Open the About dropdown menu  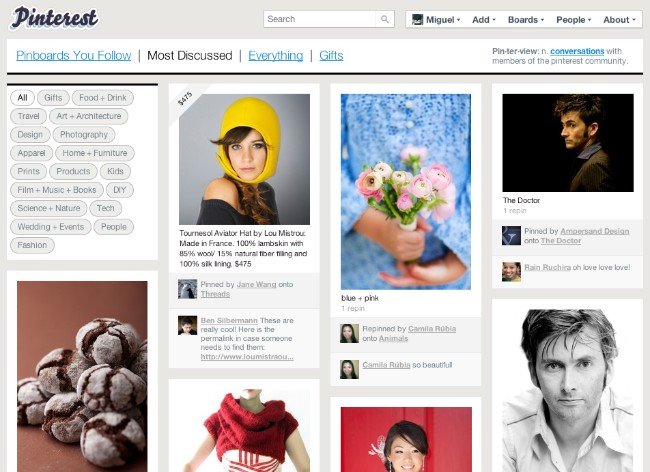[x=619, y=19]
